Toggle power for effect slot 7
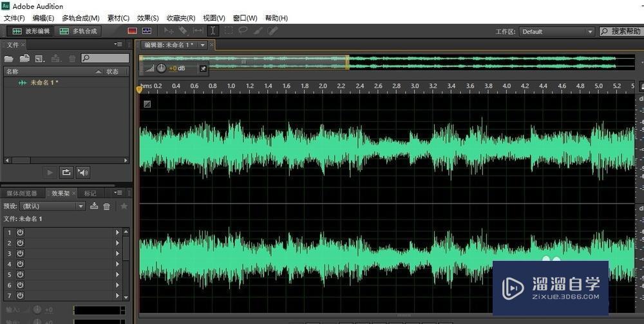The image size is (644, 324). (x=20, y=295)
